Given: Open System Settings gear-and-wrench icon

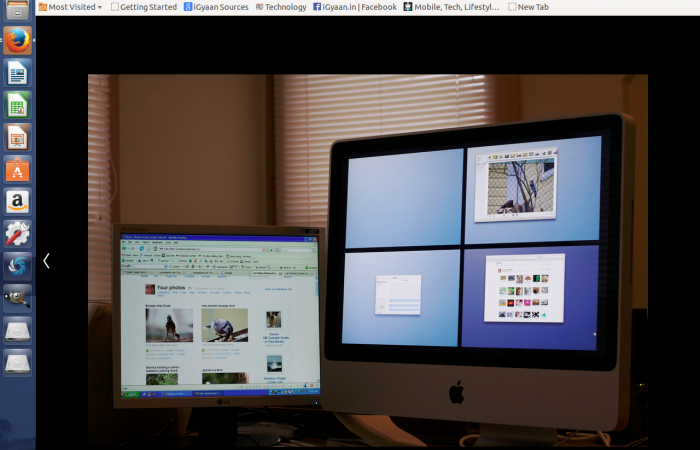Looking at the screenshot, I should (17, 234).
